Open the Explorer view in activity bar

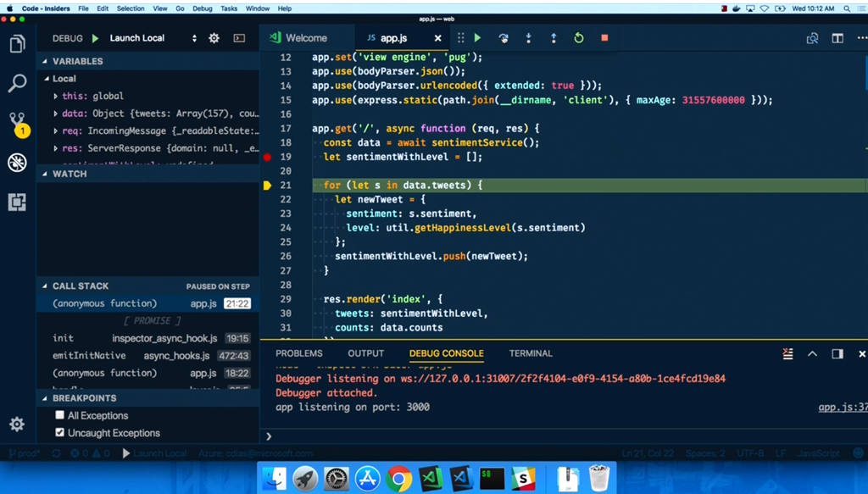point(17,44)
